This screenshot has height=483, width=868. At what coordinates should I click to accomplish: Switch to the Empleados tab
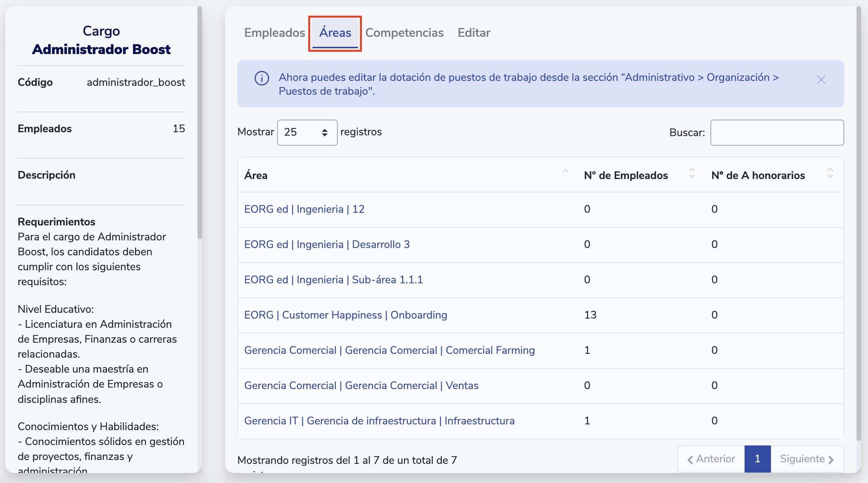click(275, 33)
